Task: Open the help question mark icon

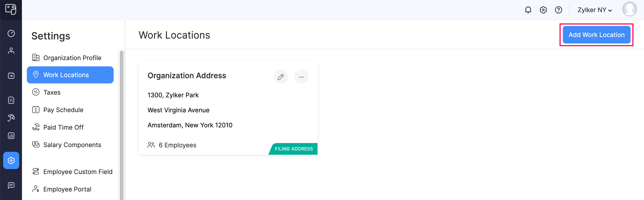Action: (559, 10)
